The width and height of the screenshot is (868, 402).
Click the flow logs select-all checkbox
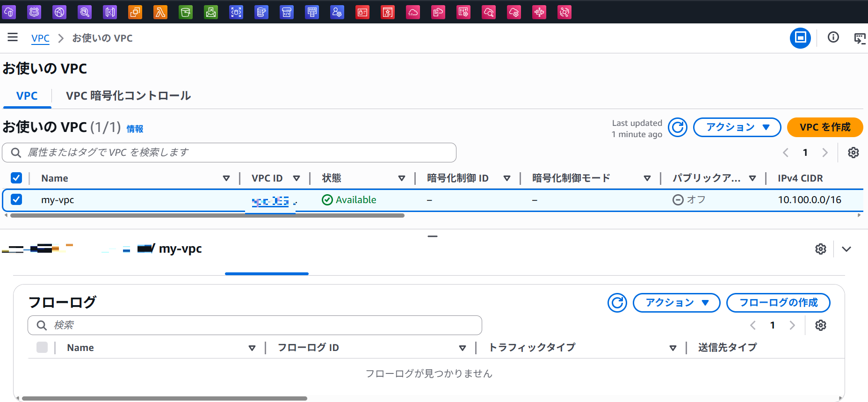point(42,347)
